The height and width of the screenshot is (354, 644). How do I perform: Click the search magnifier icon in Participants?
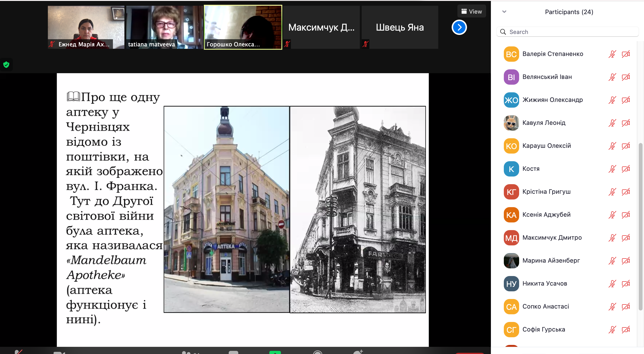(503, 32)
